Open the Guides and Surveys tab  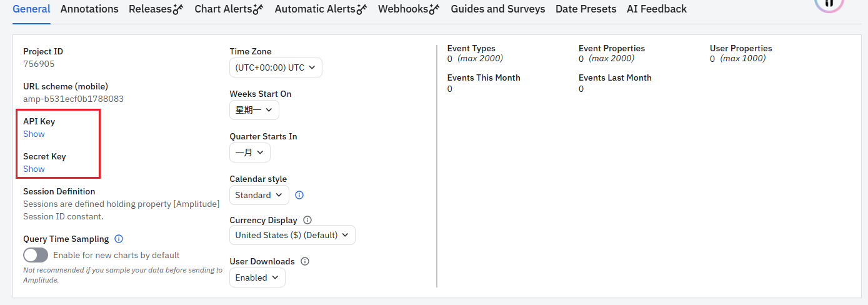click(x=497, y=9)
